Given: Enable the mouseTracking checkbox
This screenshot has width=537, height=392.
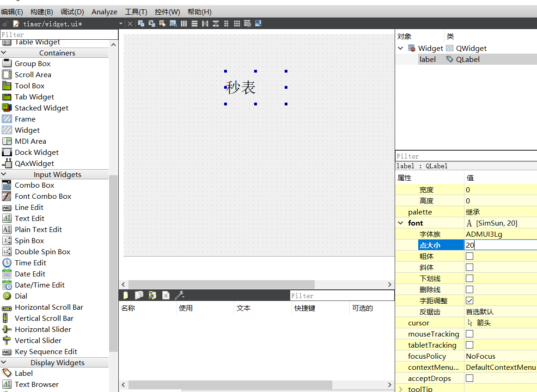Looking at the screenshot, I should (x=470, y=334).
